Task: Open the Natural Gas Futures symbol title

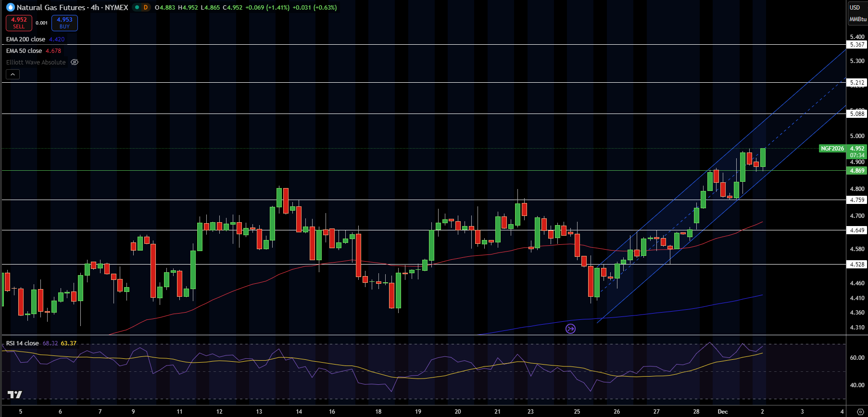Action: click(x=72, y=7)
